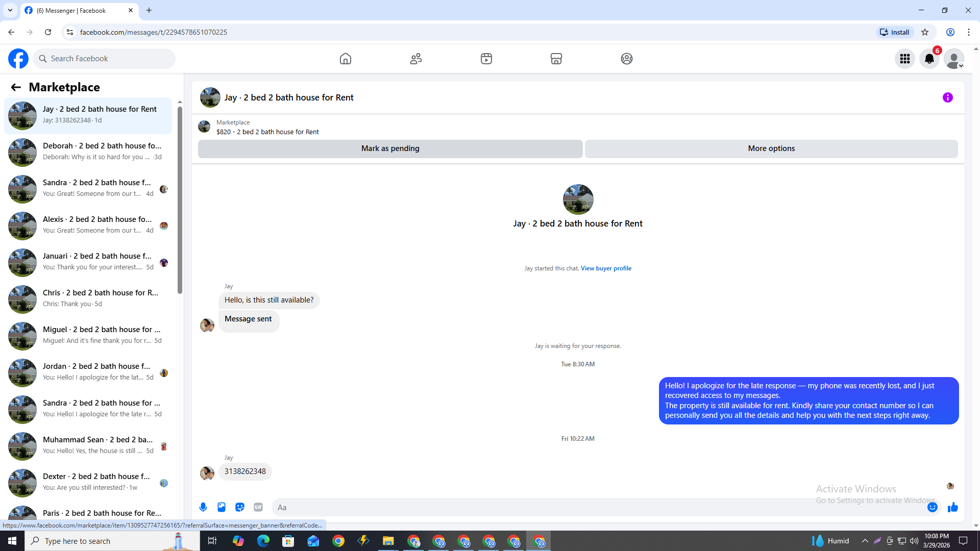This screenshot has height=551, width=980.
Task: Open the Friends icon in top navigation
Action: 416,59
